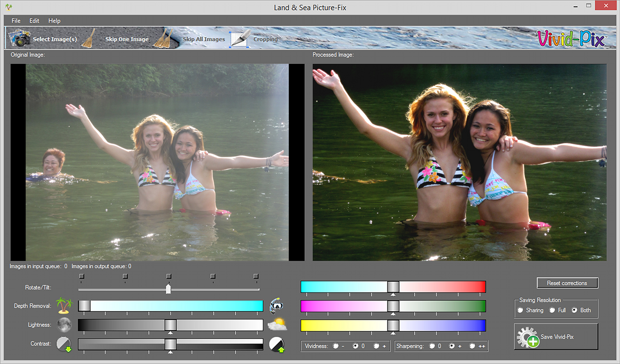Click the sun and cloud brighter icon

point(277,324)
